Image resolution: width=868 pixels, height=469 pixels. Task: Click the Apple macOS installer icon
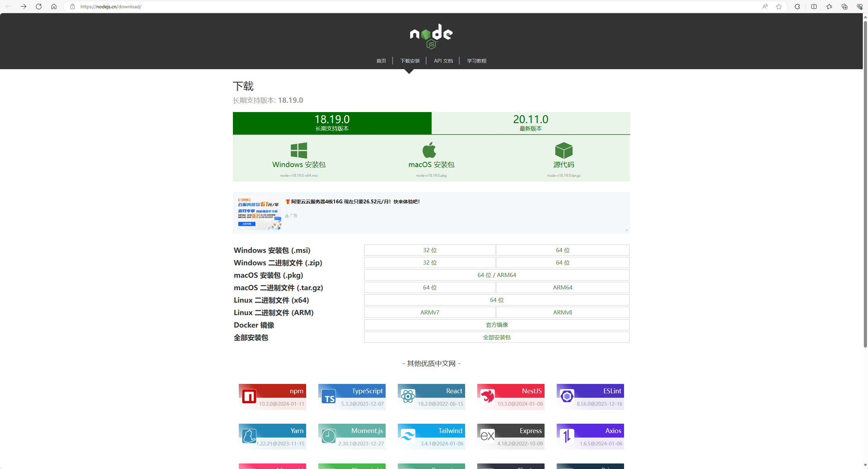pyautogui.click(x=430, y=150)
